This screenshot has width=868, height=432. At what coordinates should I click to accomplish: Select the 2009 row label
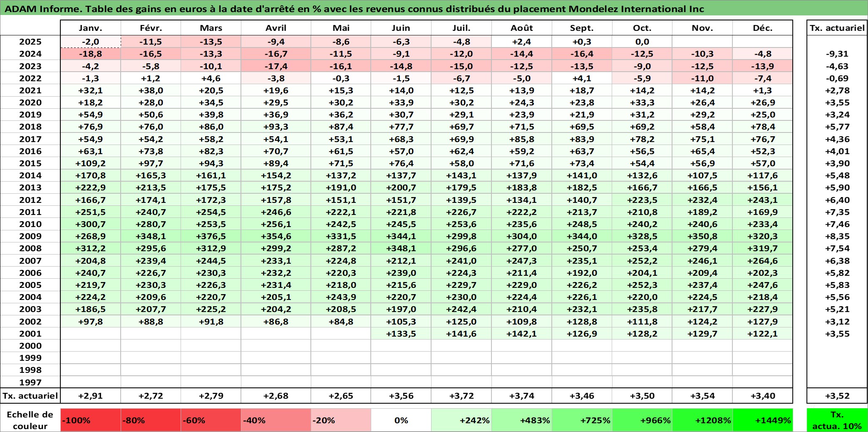(x=30, y=236)
